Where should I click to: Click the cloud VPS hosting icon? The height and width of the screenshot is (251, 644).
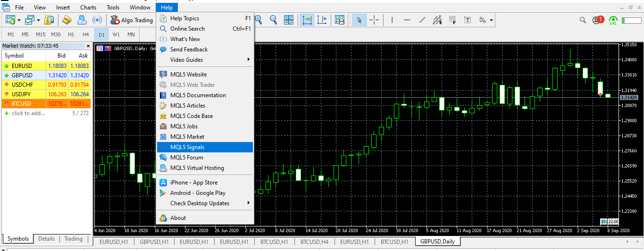tap(82, 20)
